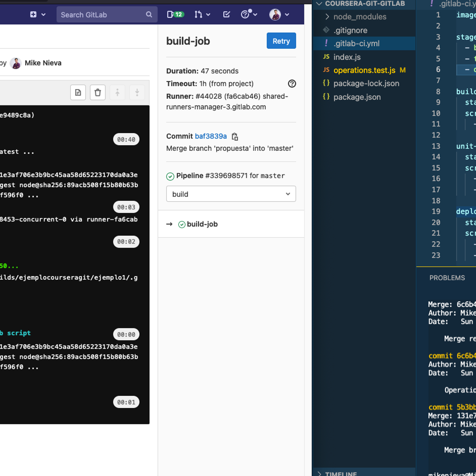This screenshot has width=476, height=476.
Task: Click the Search GitLab field
Action: click(107, 15)
